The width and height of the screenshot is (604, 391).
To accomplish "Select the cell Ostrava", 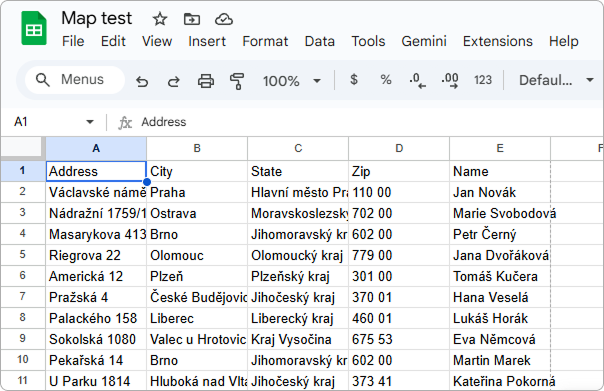I will coord(197,213).
